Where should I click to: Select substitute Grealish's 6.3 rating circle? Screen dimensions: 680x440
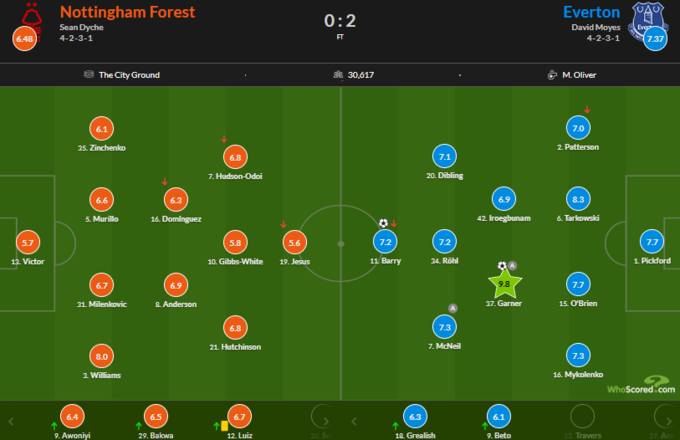tap(416, 416)
